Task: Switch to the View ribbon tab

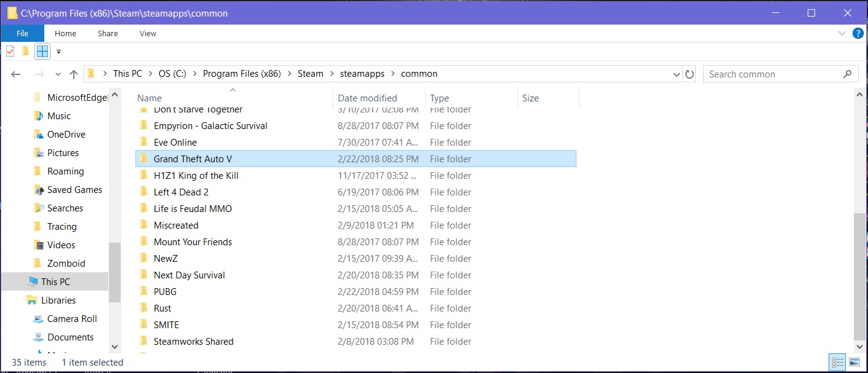Action: [147, 33]
